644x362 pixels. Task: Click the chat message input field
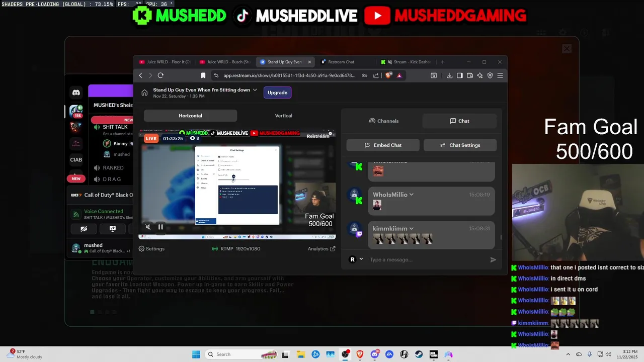(x=427, y=259)
